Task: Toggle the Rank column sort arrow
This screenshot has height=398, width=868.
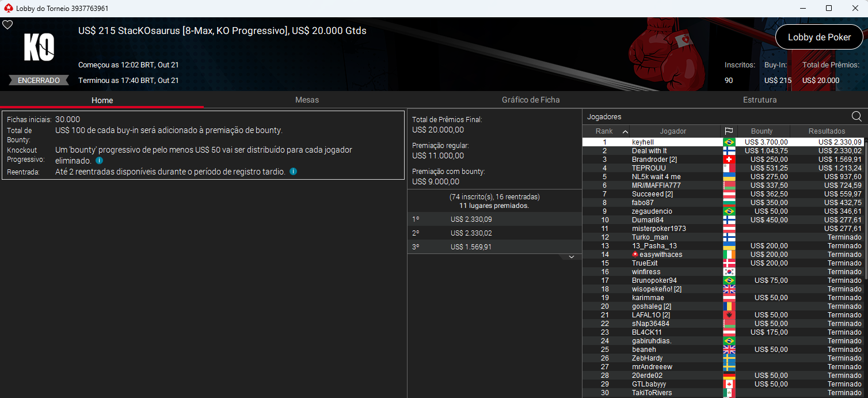Action: [x=625, y=131]
